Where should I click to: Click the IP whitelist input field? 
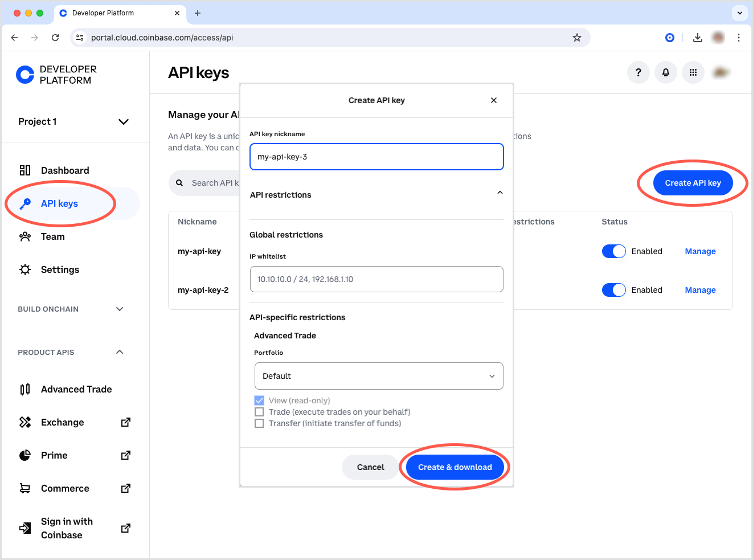point(376,279)
